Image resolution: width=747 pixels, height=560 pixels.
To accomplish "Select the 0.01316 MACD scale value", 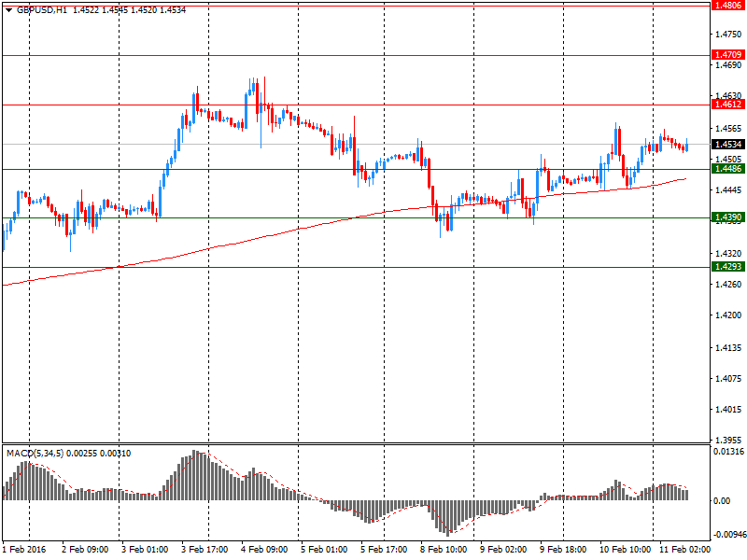I will coord(729,452).
